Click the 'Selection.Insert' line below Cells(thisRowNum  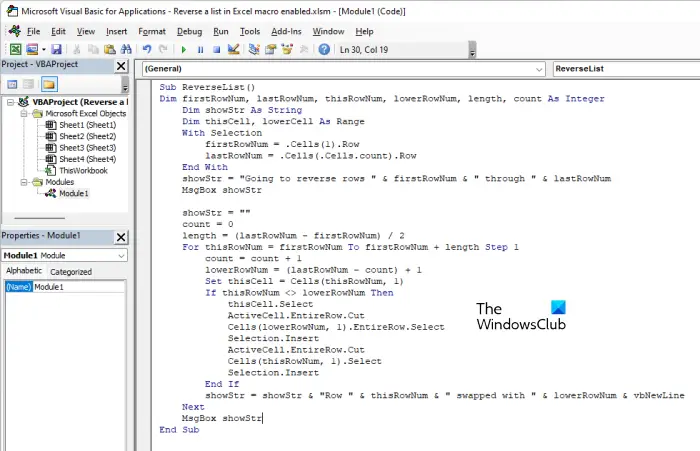click(273, 373)
